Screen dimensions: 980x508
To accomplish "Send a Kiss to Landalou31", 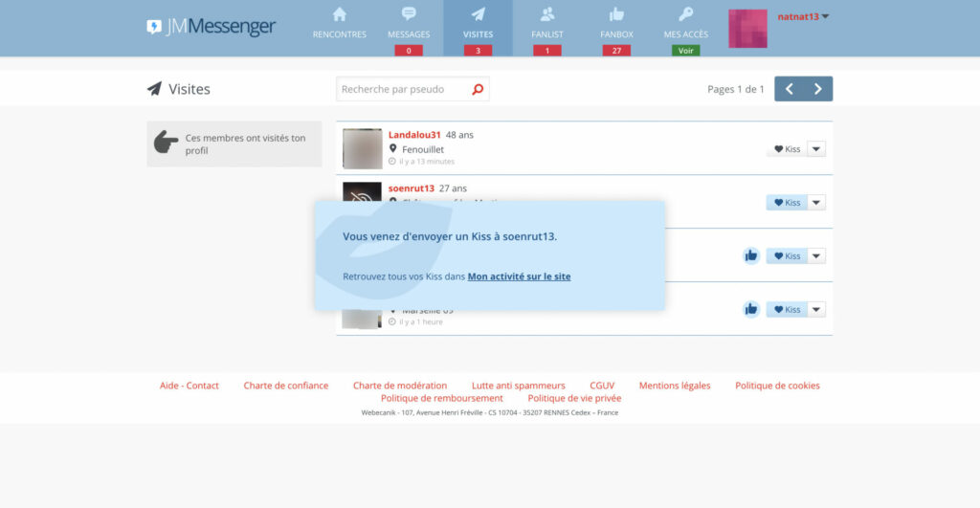I will click(787, 149).
